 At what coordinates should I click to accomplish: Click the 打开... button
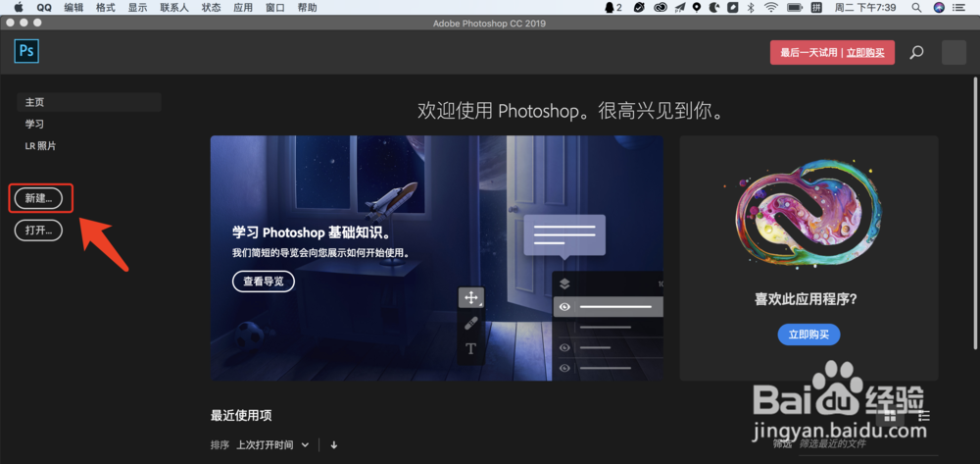(x=39, y=231)
